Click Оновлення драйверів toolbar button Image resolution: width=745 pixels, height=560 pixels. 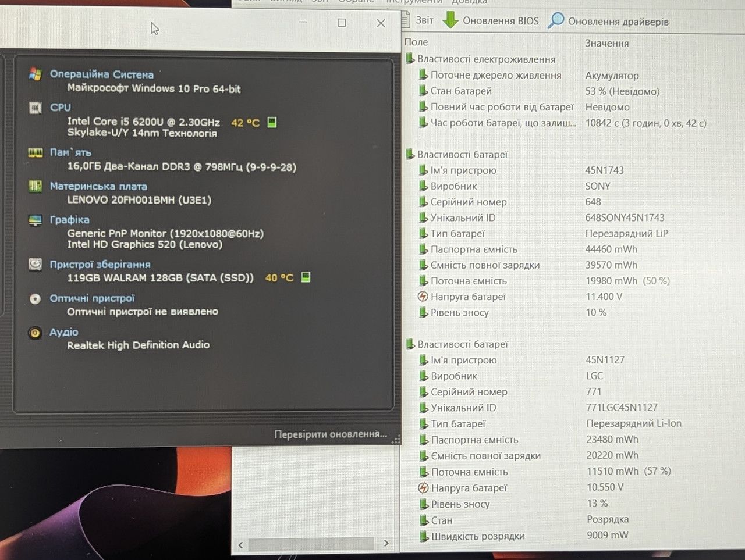[x=609, y=21]
